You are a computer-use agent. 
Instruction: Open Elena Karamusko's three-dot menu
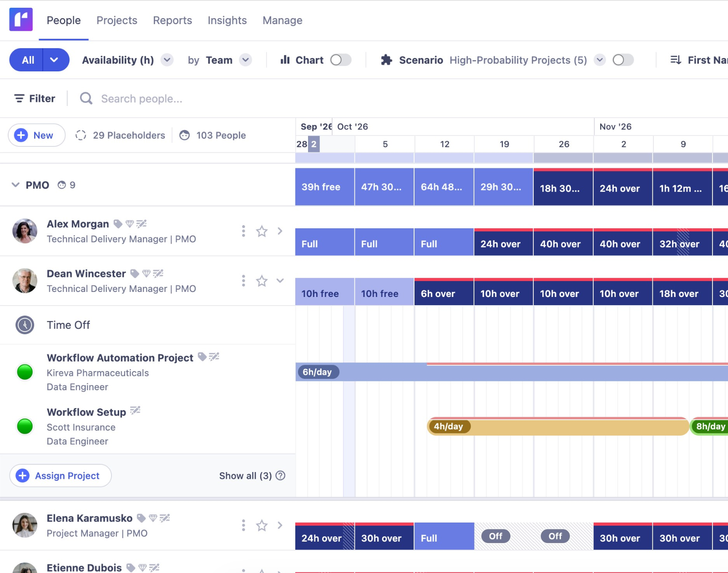[x=243, y=525]
